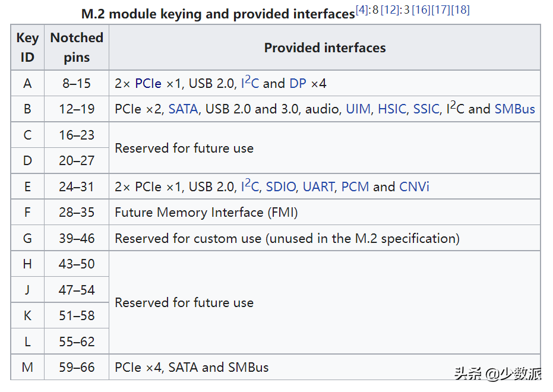553x392 pixels.
Task: Follow the SATA link in Key B row
Action: point(183,109)
